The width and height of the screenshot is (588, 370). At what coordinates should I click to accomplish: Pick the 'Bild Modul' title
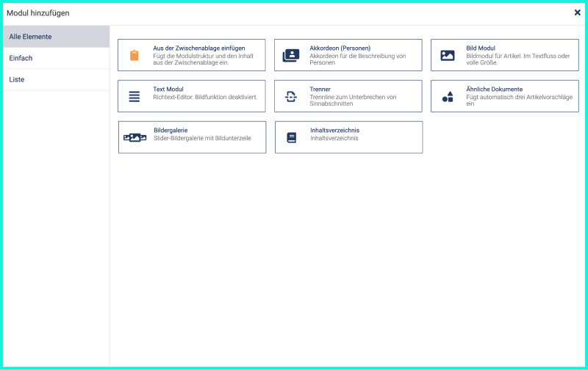481,48
